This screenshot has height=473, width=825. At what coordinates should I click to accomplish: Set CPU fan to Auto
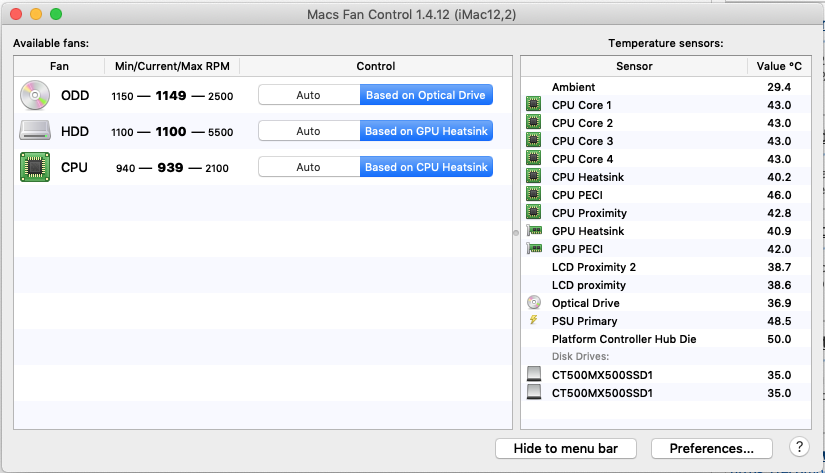coord(309,167)
